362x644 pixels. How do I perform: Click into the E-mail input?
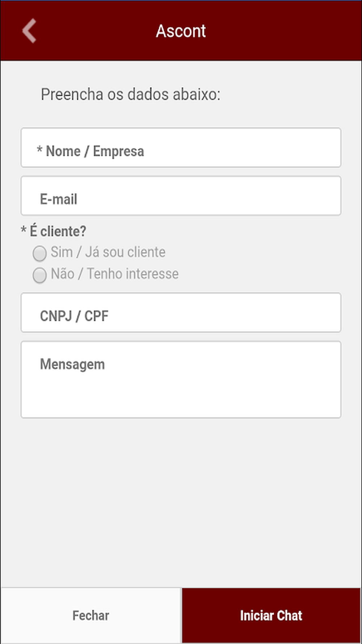[x=217, y=196]
